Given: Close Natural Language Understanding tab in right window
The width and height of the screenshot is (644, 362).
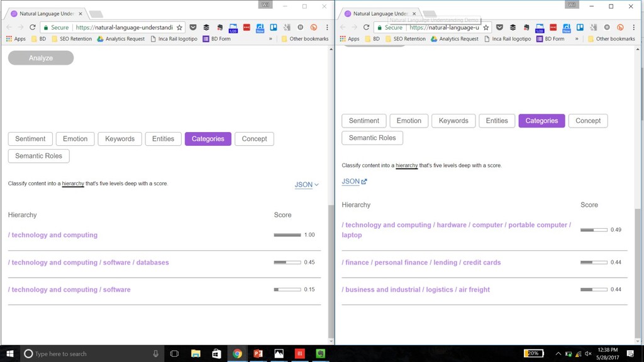Looking at the screenshot, I should point(414,14).
